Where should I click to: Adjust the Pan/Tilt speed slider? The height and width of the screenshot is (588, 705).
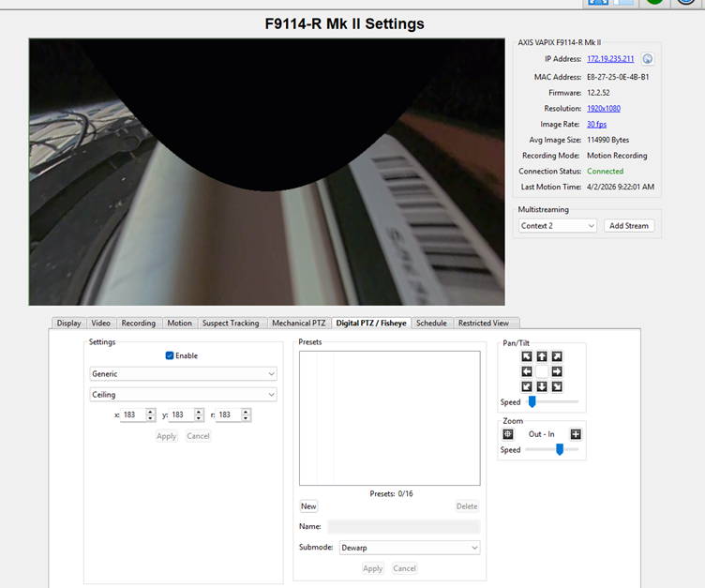(x=532, y=402)
